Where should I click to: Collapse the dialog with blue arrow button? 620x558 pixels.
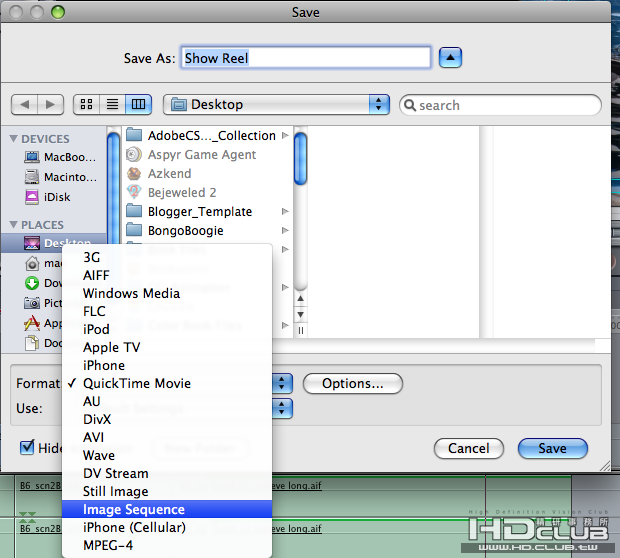pyautogui.click(x=450, y=58)
